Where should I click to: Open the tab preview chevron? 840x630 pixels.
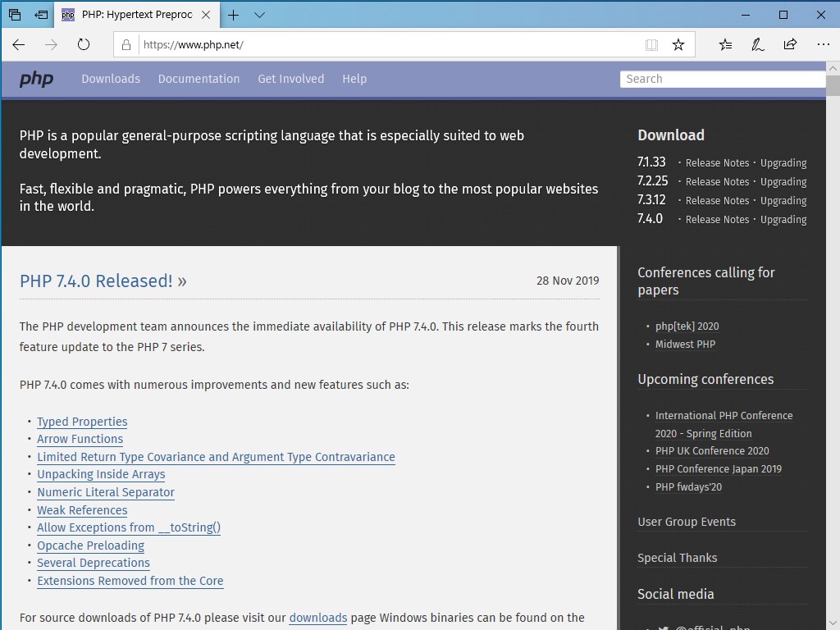click(x=260, y=14)
